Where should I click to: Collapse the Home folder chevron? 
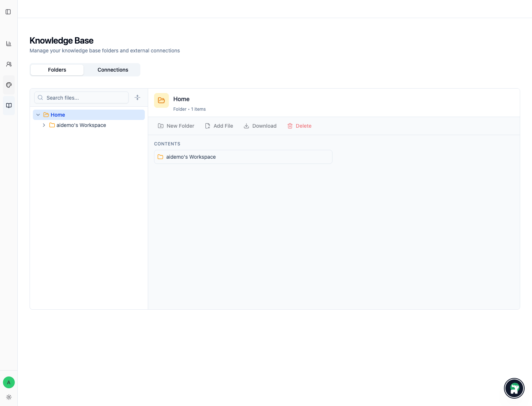click(x=38, y=115)
